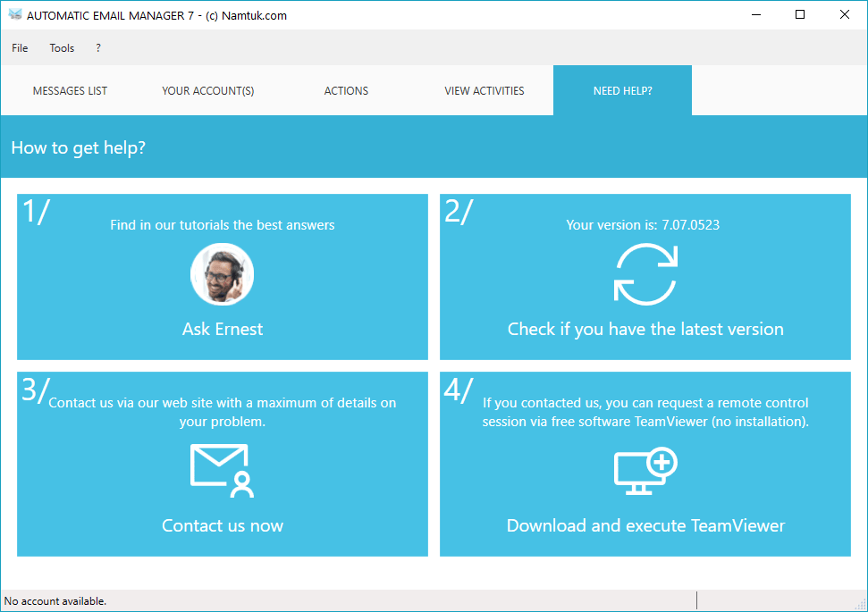Click the remote control session TeamViewer description
The height and width of the screenshot is (612, 868).
tap(645, 412)
